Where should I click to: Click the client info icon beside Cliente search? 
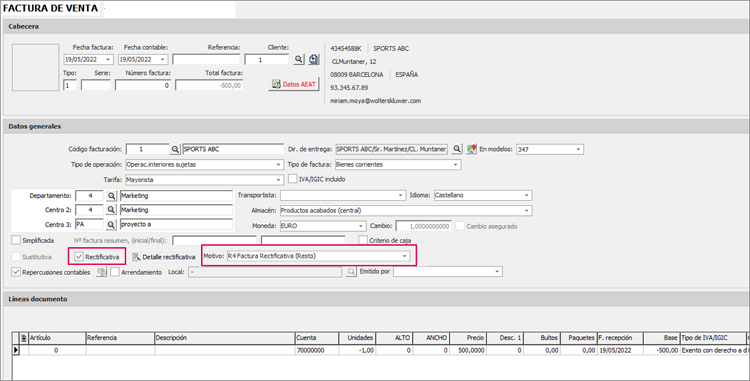313,59
